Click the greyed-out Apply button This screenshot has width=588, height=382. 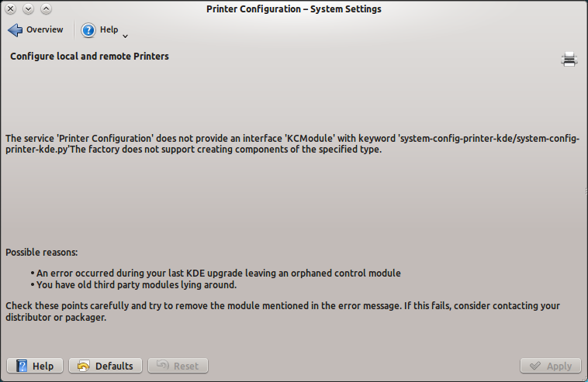click(551, 366)
